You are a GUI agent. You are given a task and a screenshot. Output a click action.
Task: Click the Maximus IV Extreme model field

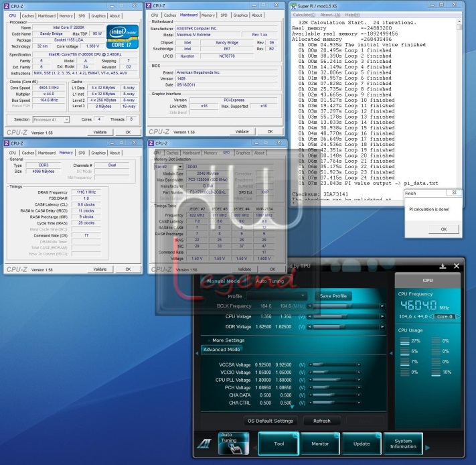tap(208, 35)
